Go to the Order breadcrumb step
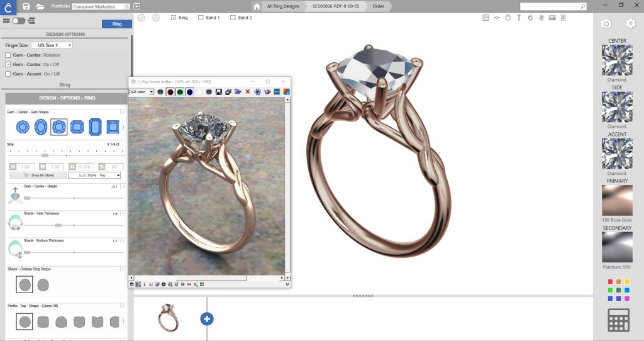The height and width of the screenshot is (341, 644). click(x=378, y=6)
